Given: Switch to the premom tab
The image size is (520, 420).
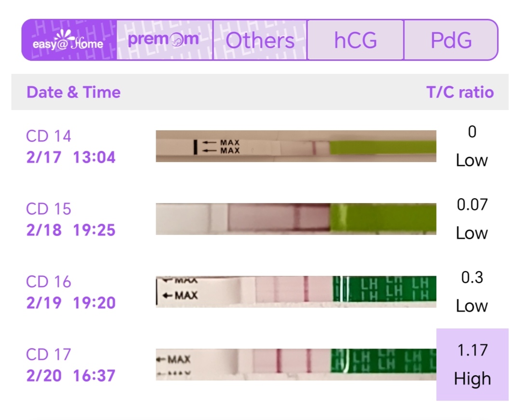Looking at the screenshot, I should tap(164, 40).
